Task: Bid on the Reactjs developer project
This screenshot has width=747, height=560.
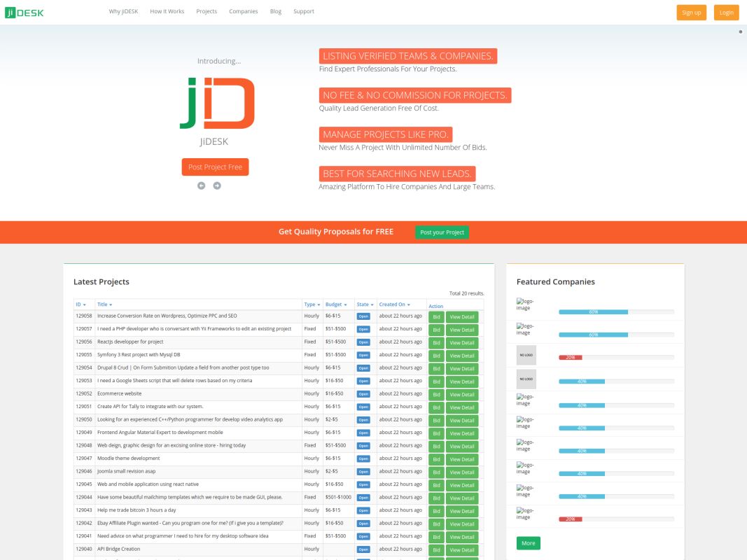Action: pos(435,342)
